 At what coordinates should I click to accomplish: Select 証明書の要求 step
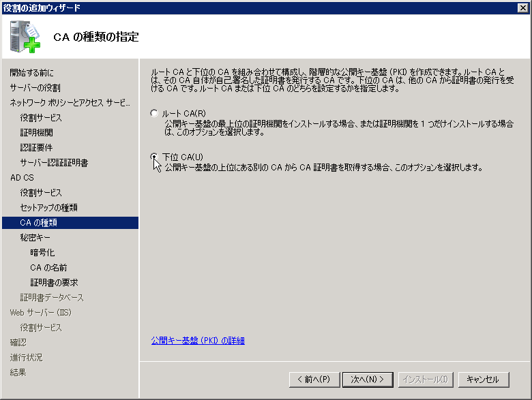click(54, 282)
